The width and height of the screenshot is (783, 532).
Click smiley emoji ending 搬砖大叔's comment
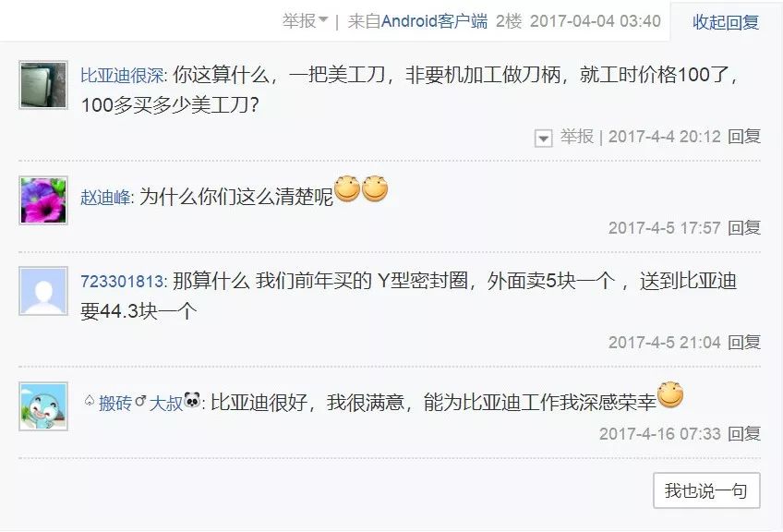(x=670, y=394)
